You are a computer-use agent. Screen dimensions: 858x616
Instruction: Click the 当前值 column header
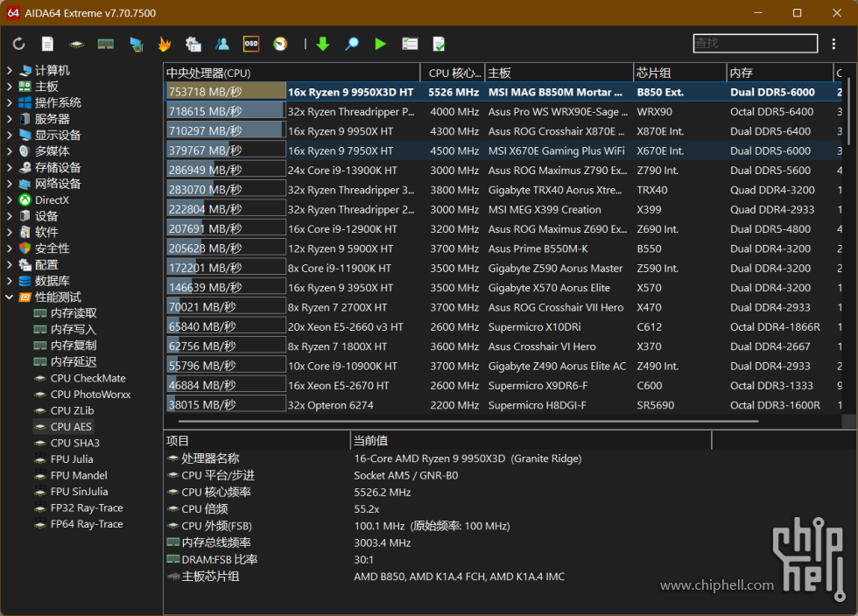[x=531, y=440]
